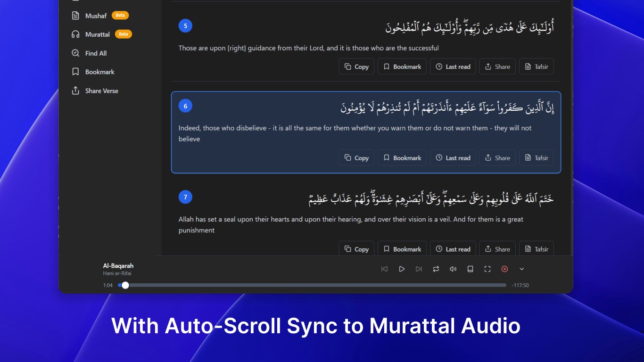Image resolution: width=644 pixels, height=362 pixels.
Task: Play the Al-Baqarah murattal audio
Action: point(402,269)
